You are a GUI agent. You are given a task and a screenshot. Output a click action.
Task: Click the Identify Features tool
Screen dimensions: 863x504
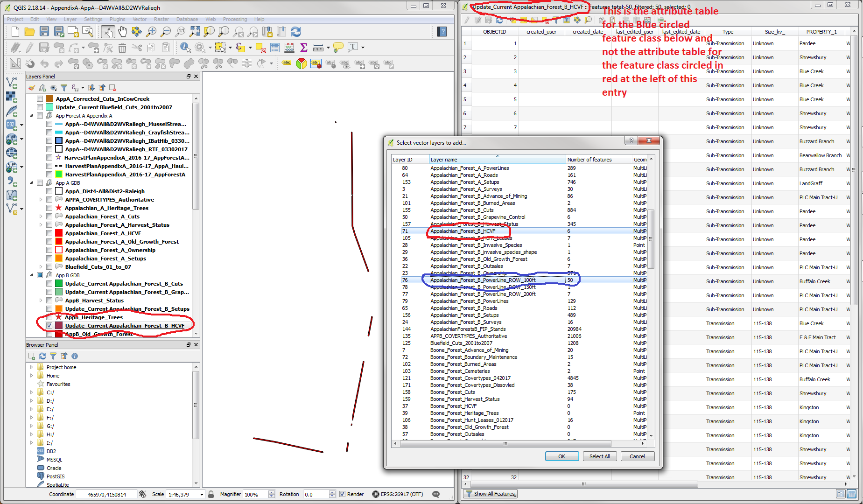point(185,48)
